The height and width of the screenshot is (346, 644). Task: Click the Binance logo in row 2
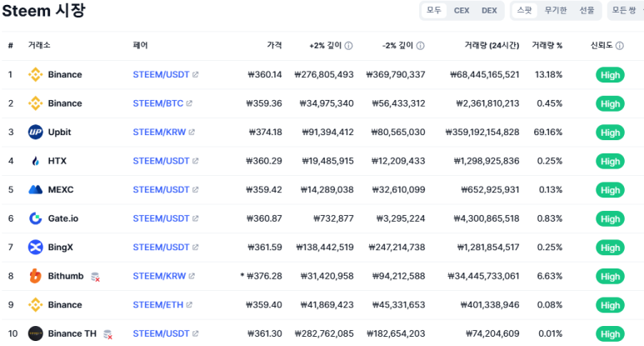[x=35, y=103]
